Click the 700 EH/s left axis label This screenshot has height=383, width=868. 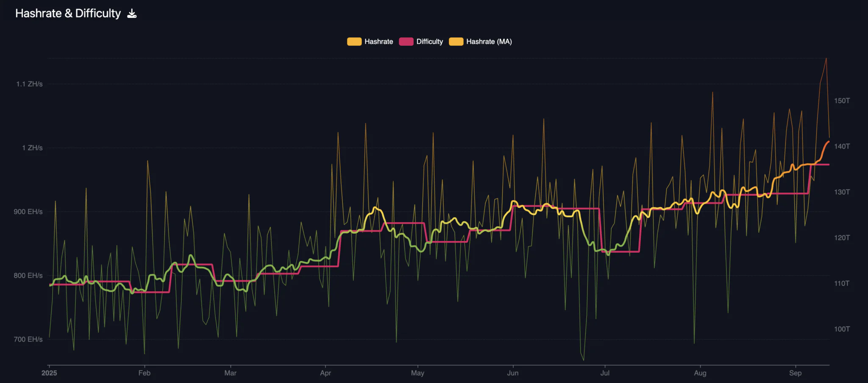tap(28, 339)
